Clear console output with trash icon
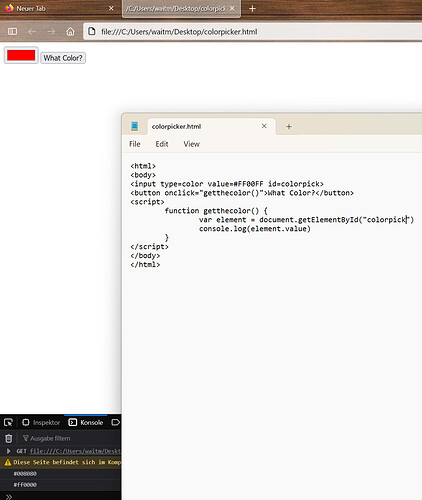 point(9,438)
